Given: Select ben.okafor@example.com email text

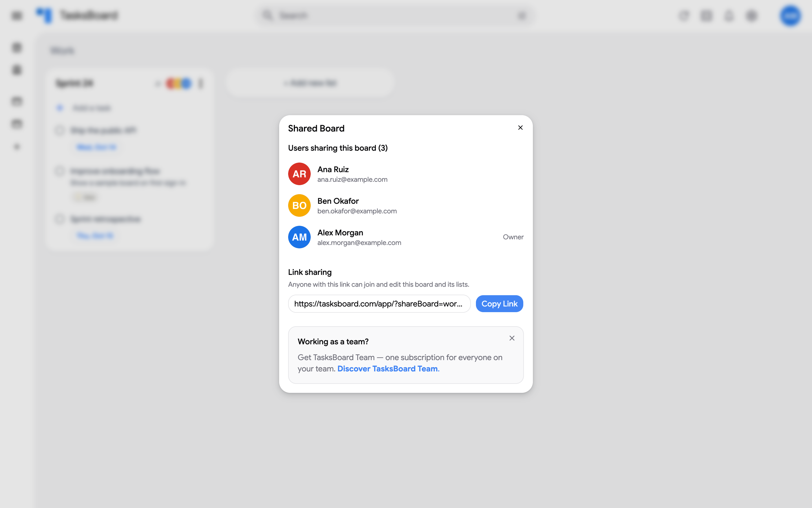Looking at the screenshot, I should [357, 211].
